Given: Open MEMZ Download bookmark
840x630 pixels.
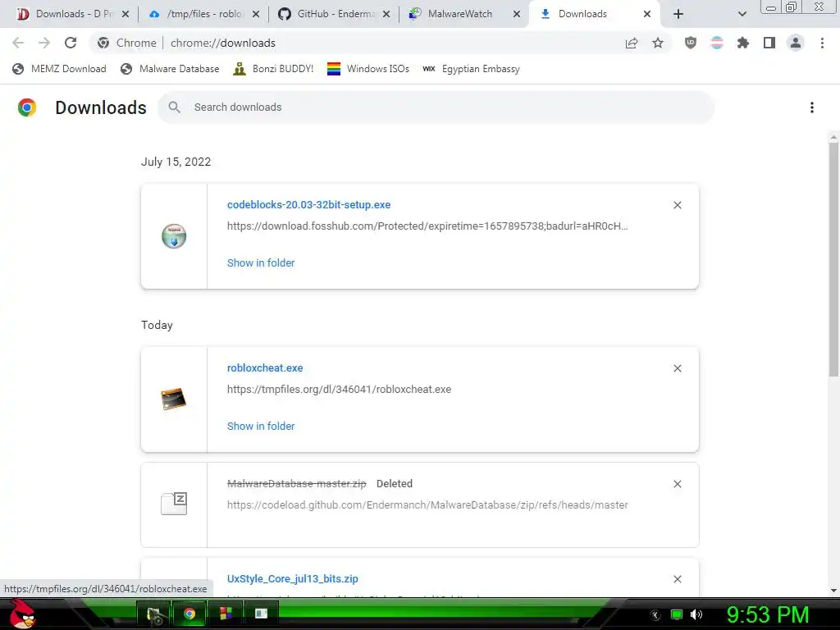Looking at the screenshot, I should point(59,69).
